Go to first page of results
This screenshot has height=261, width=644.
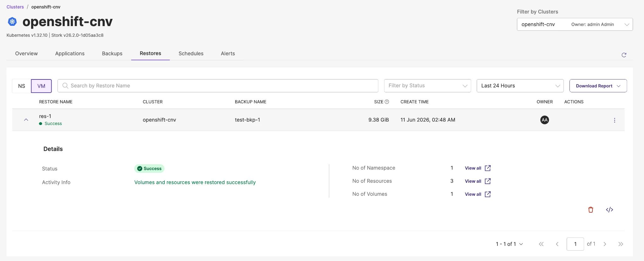pos(541,244)
